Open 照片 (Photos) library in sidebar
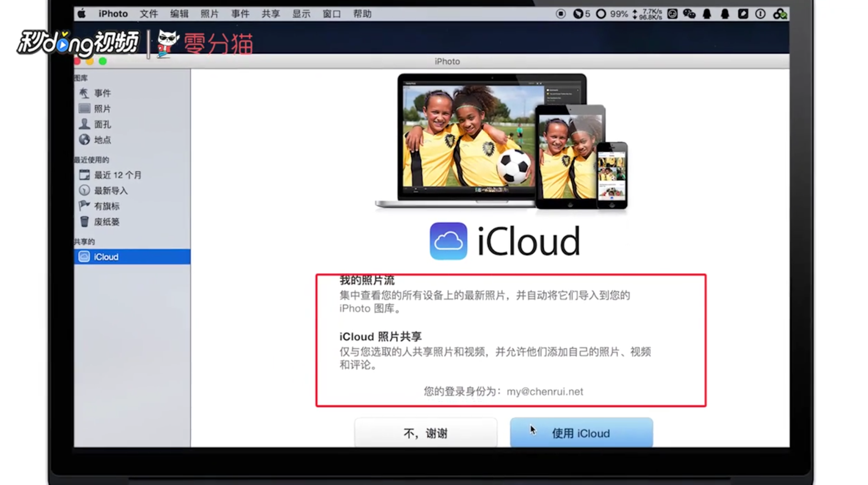The width and height of the screenshot is (868, 485). (102, 108)
